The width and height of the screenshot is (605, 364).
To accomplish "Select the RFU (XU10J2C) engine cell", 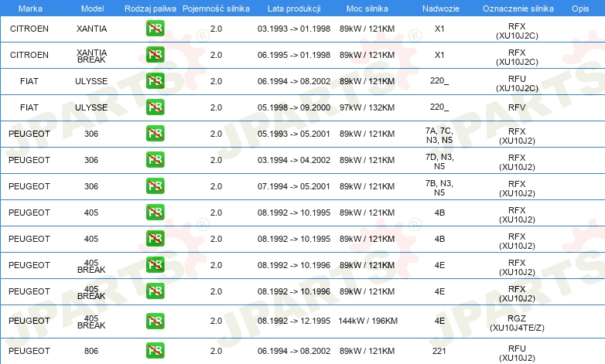I will (x=517, y=83).
